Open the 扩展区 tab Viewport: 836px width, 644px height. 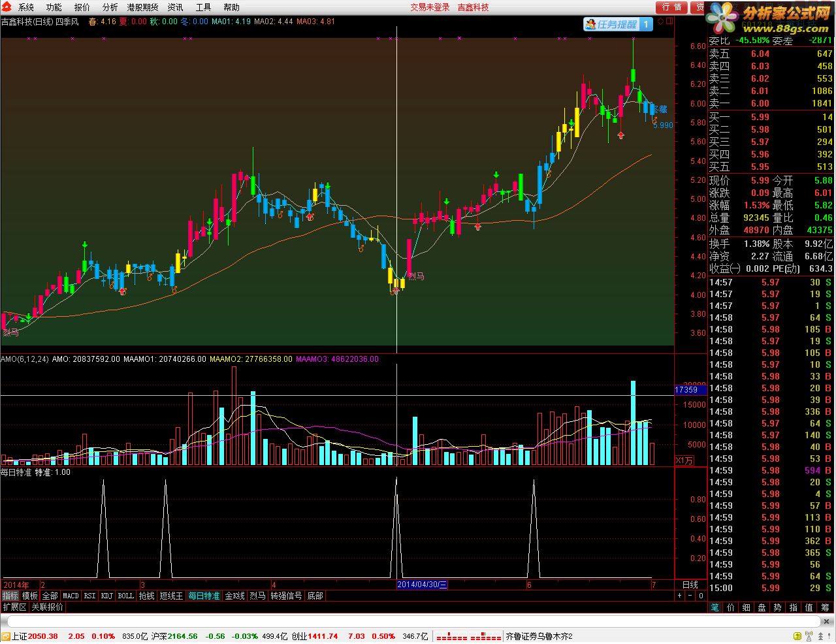pyautogui.click(x=15, y=607)
